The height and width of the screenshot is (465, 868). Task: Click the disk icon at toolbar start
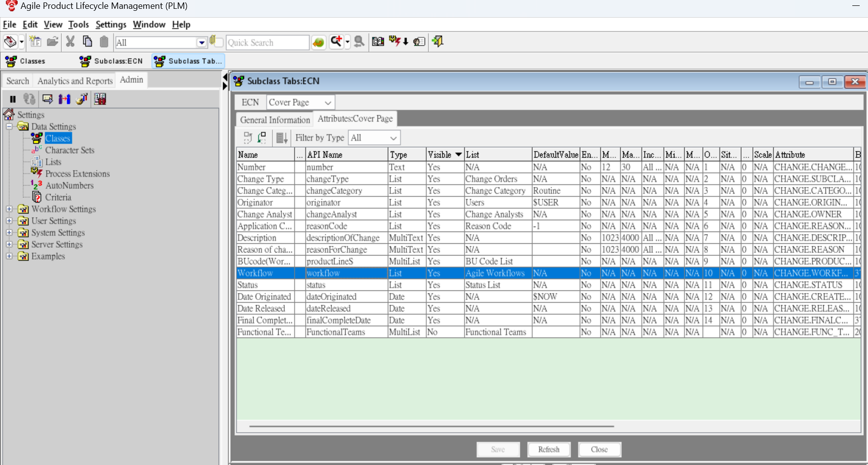tap(10, 42)
